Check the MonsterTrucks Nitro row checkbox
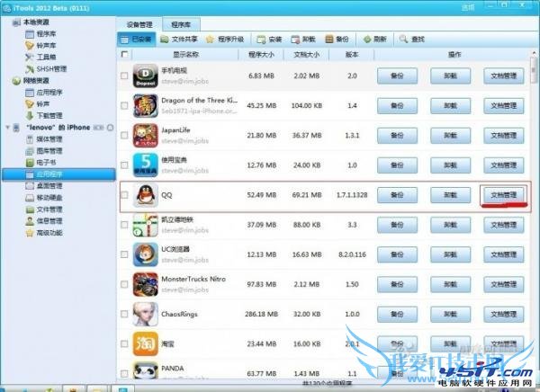 pyautogui.click(x=125, y=284)
